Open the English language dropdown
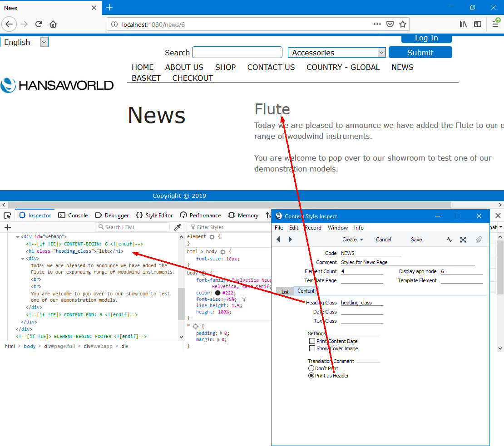 (24, 42)
